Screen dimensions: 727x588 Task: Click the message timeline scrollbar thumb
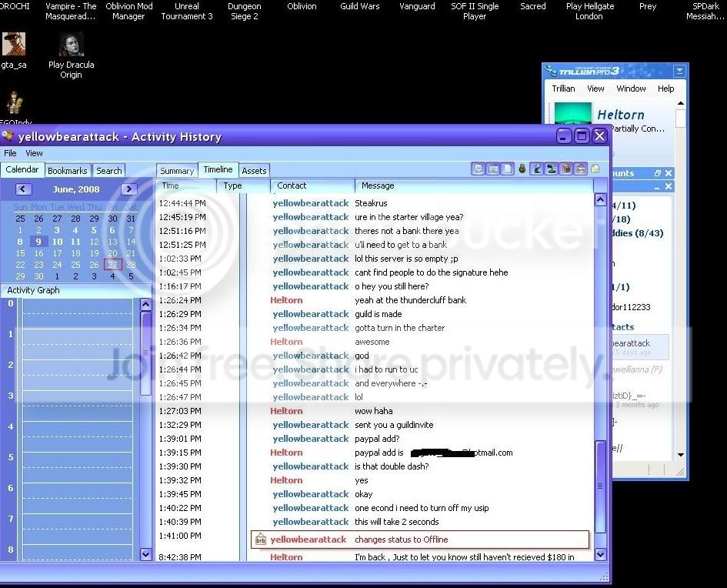coord(600,486)
